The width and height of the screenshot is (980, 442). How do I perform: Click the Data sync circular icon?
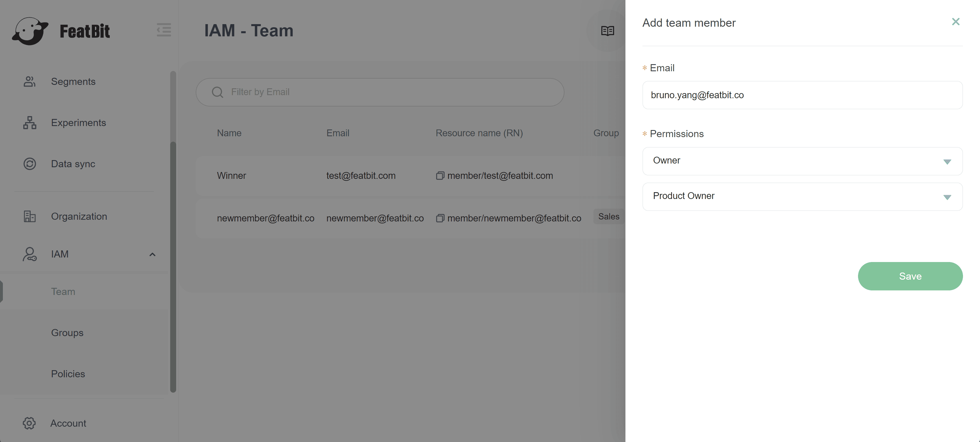(x=30, y=164)
